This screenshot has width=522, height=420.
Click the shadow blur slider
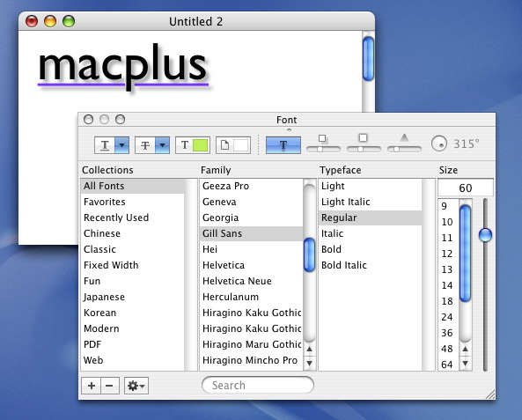364,149
